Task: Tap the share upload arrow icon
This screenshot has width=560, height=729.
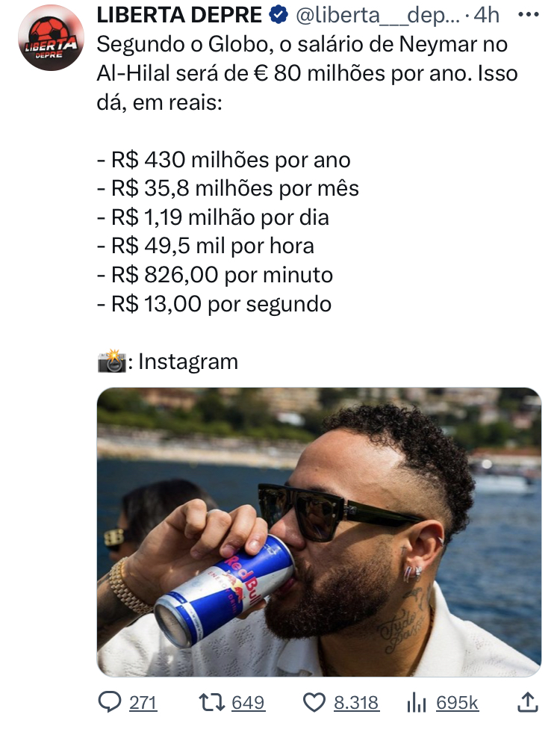Action: (x=528, y=702)
